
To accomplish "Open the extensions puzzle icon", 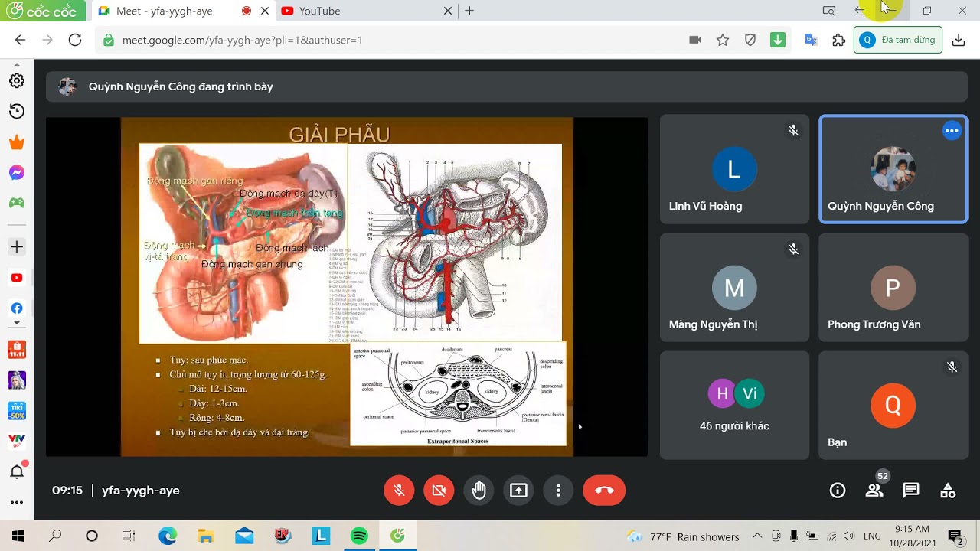I will point(838,40).
